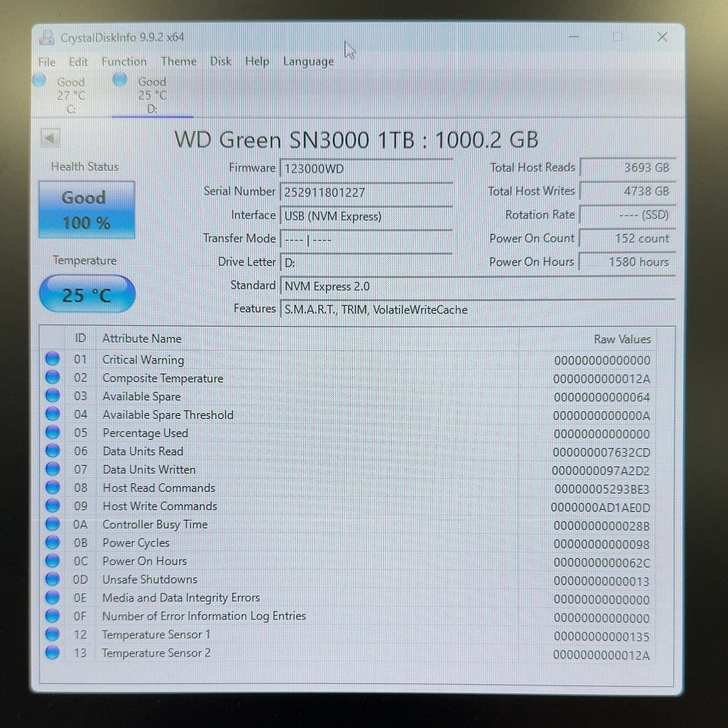This screenshot has width=728, height=728.
Task: Click the Total Host Reads value 3693 GB
Action: [x=627, y=168]
